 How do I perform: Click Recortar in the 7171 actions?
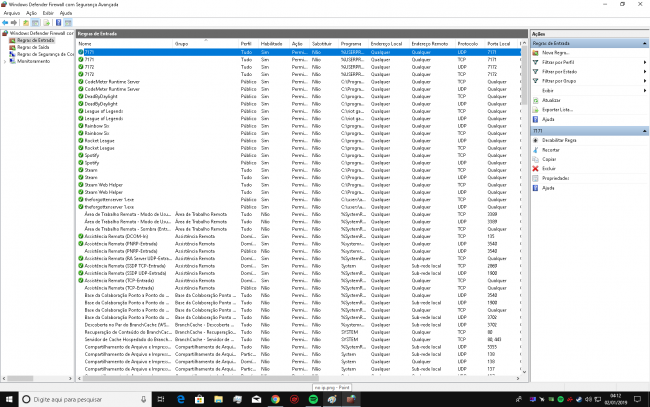click(551, 150)
